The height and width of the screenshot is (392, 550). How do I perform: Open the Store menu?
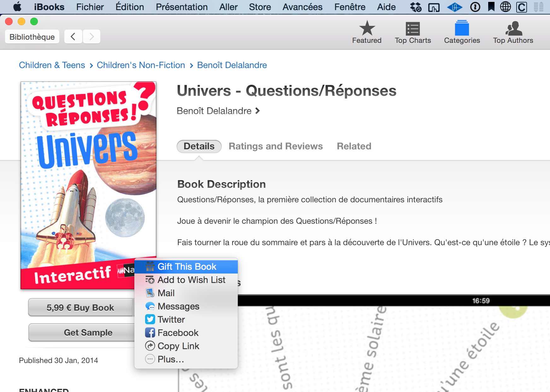click(x=260, y=7)
